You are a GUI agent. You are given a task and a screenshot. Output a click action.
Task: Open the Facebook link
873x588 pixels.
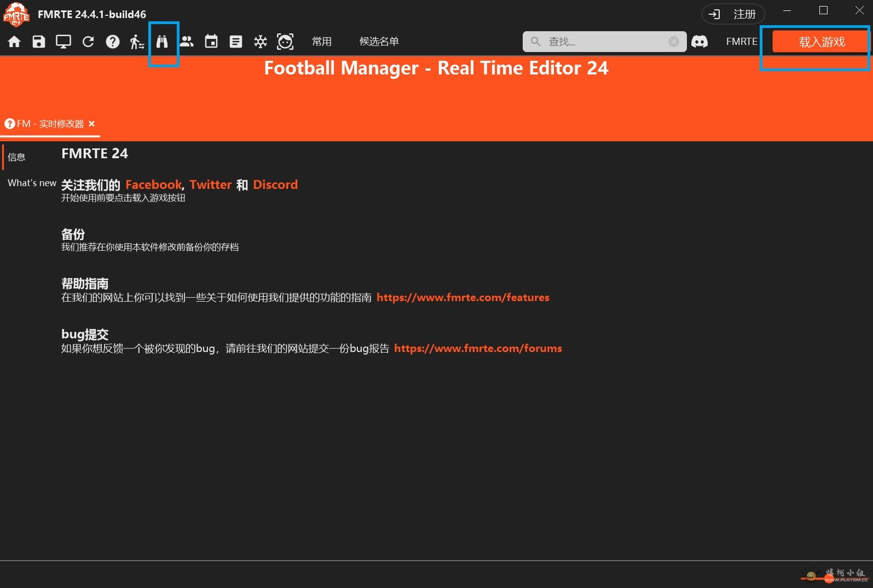click(x=153, y=185)
